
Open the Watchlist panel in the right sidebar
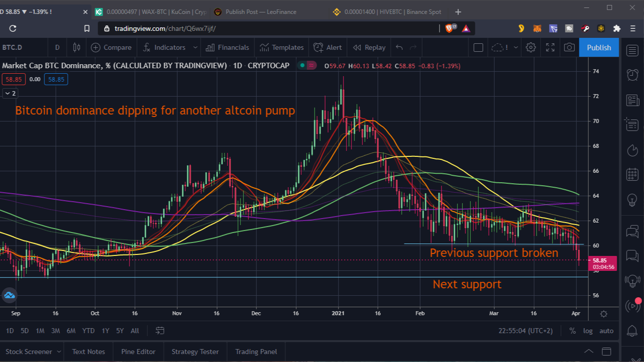(632, 50)
